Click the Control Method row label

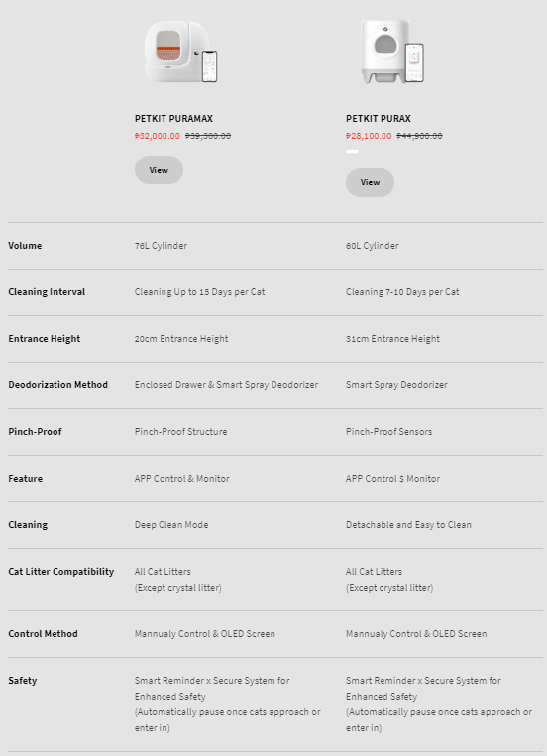pyautogui.click(x=43, y=634)
